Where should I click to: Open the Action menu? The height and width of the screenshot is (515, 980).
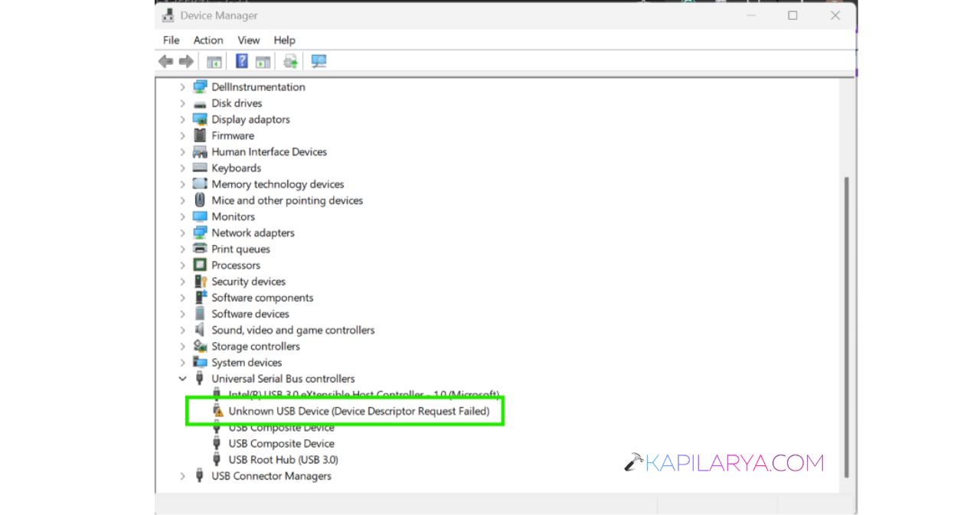click(208, 40)
